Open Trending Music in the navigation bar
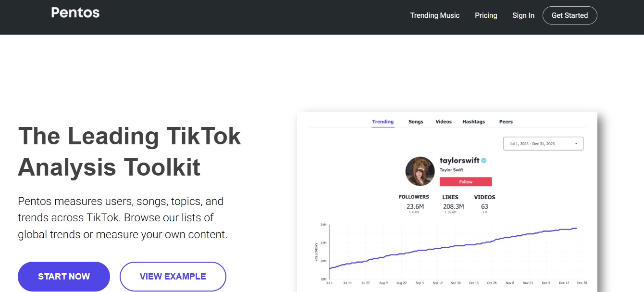The width and height of the screenshot is (644, 292). pos(434,15)
